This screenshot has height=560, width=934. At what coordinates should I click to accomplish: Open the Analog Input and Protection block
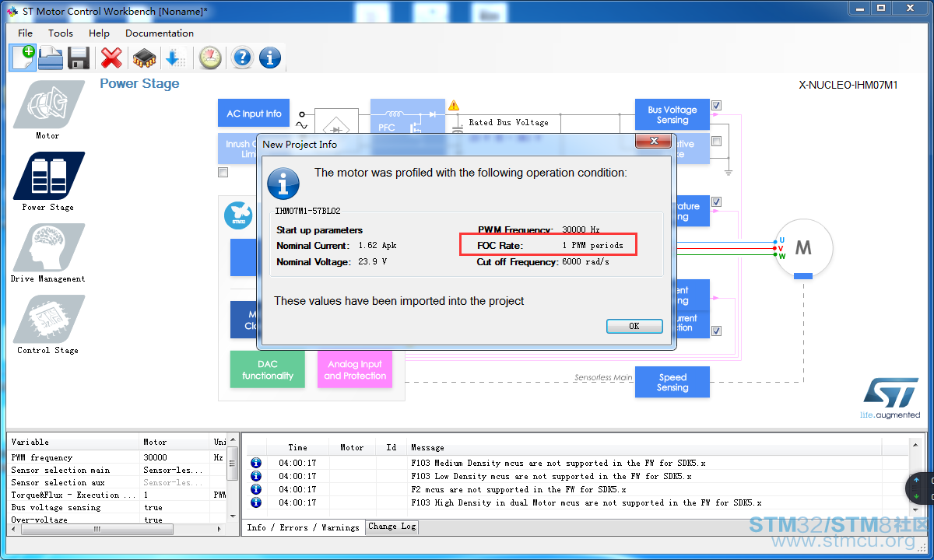coord(355,369)
